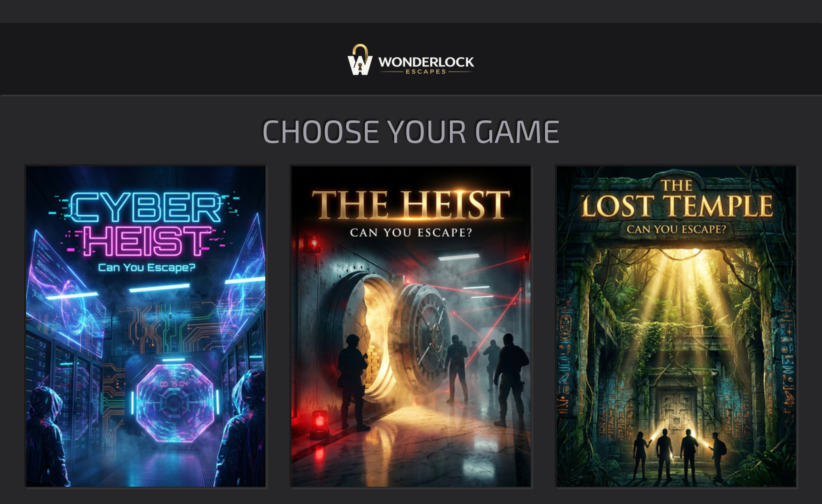Click the CHOOSE YOUR GAME heading

[x=411, y=132]
